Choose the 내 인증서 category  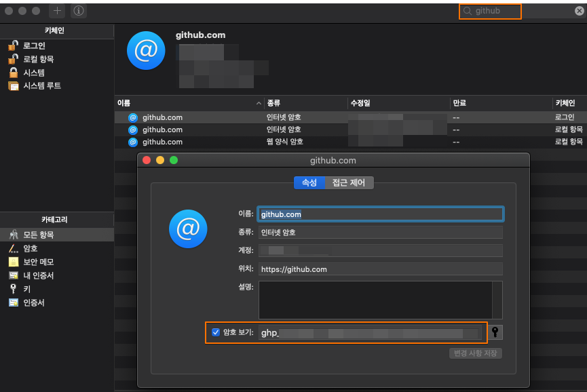click(57, 275)
